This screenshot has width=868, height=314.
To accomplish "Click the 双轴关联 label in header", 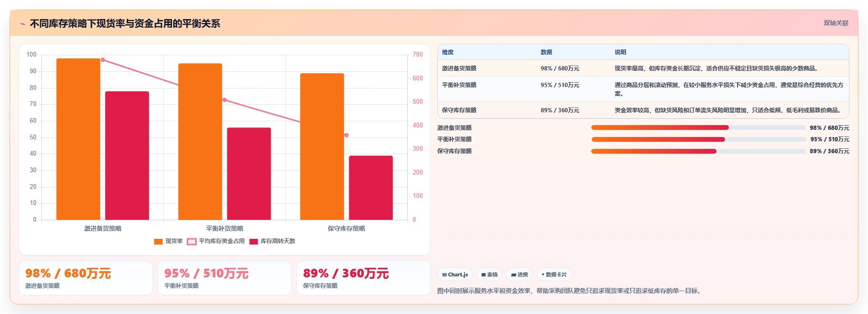I will coord(836,23).
